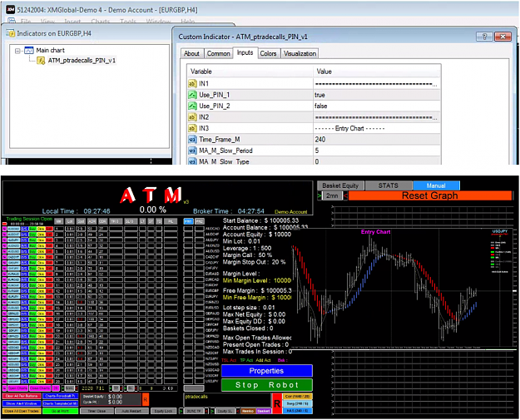This screenshot has height=420, width=520.
Task: Click the magenta Close Charts button
Action: [40, 388]
